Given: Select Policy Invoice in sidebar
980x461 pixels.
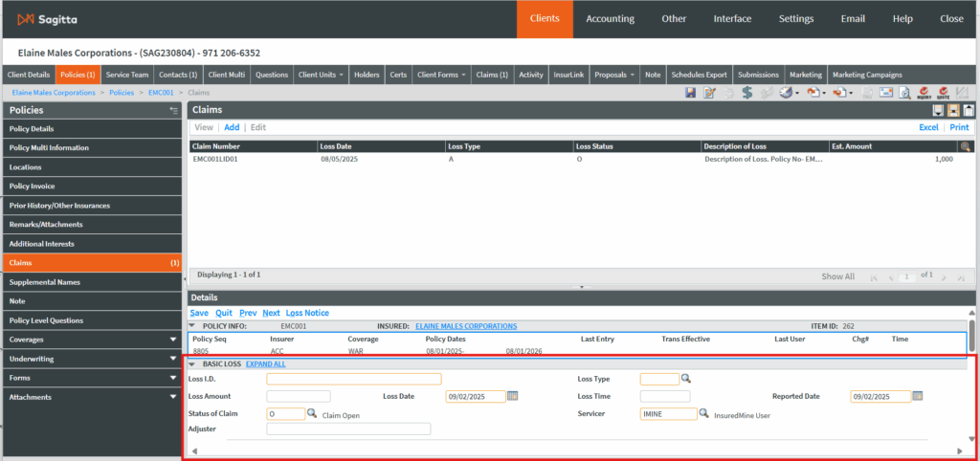Looking at the screenshot, I should (32, 187).
